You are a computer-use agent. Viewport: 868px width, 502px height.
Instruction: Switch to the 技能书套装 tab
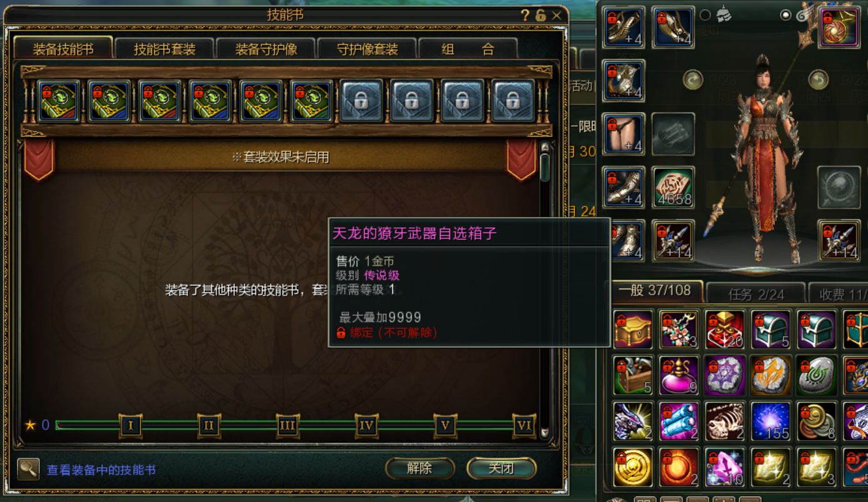click(165, 49)
